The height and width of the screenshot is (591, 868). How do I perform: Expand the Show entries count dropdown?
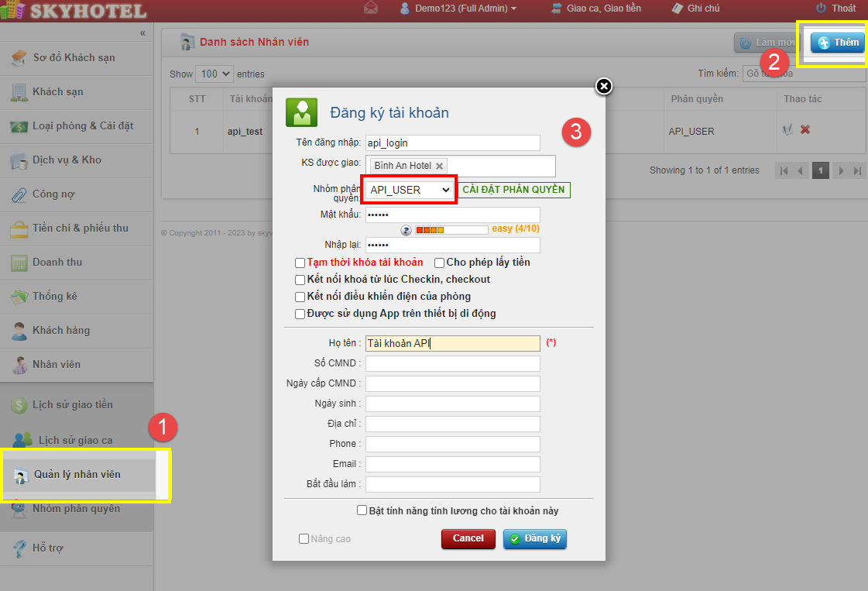point(214,74)
